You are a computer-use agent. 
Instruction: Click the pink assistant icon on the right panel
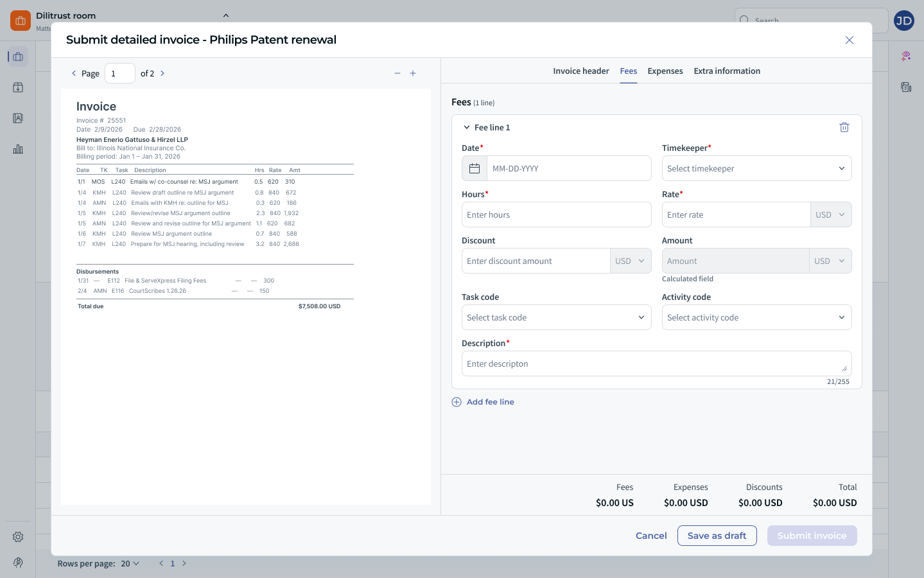(906, 57)
